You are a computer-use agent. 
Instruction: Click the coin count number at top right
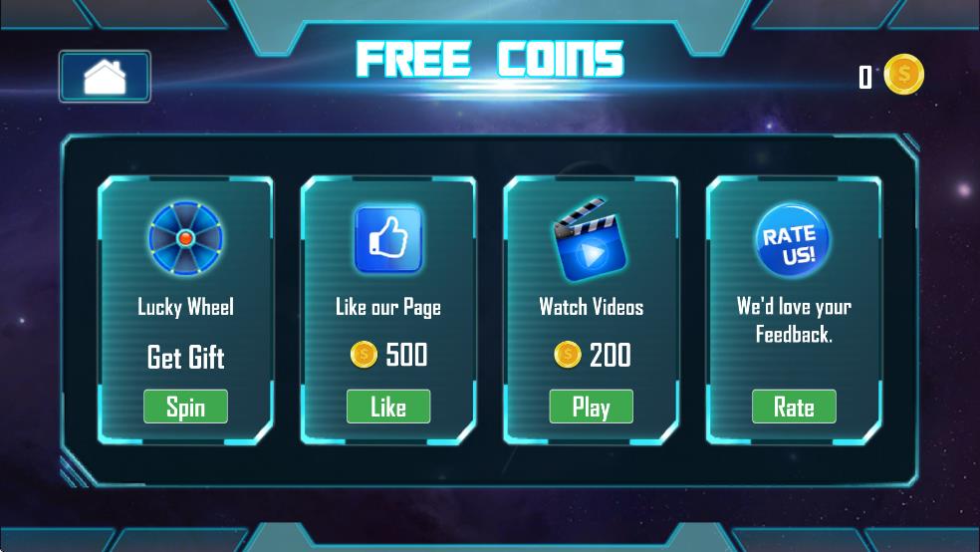coord(865,77)
